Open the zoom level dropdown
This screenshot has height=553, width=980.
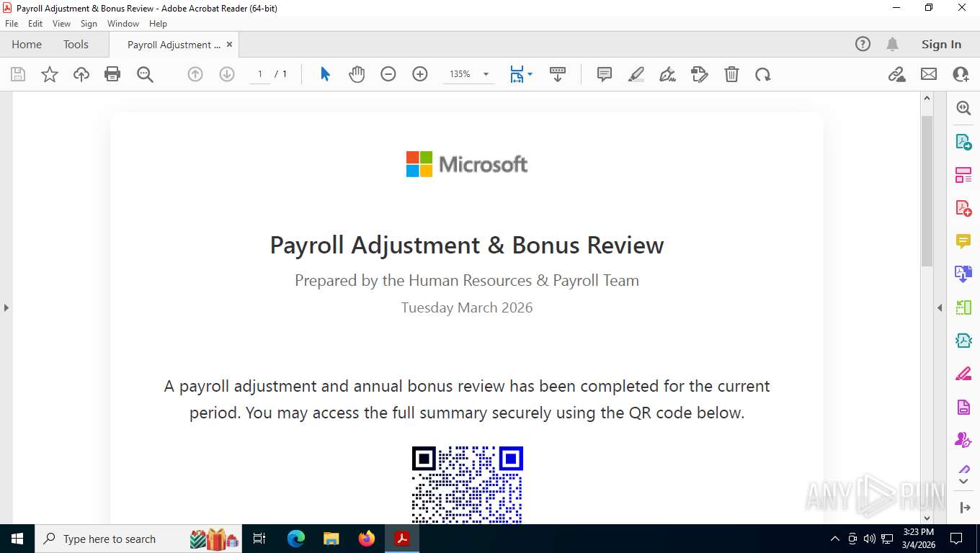click(x=486, y=74)
